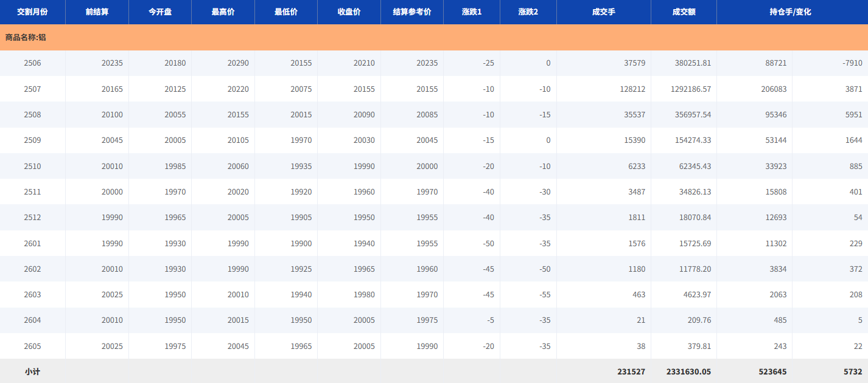This screenshot has height=383, width=868.
Task: Click the subtotal volume 231527
Action: coord(630,371)
